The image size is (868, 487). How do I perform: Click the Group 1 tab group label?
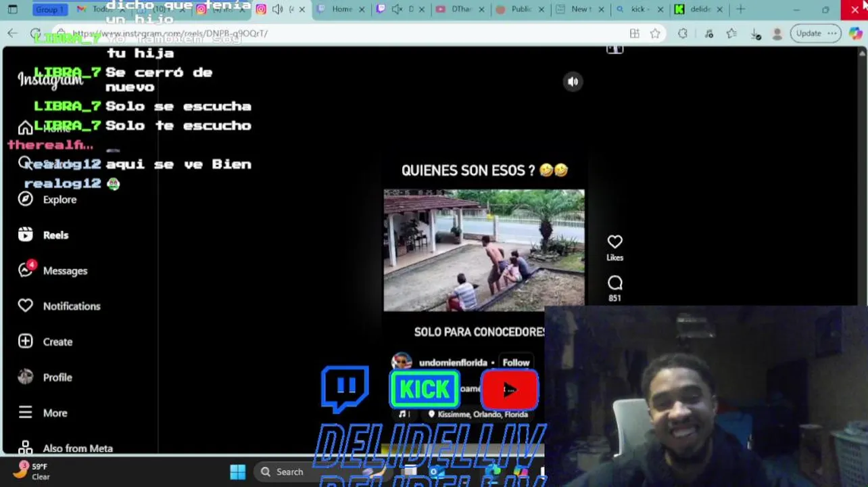point(49,9)
